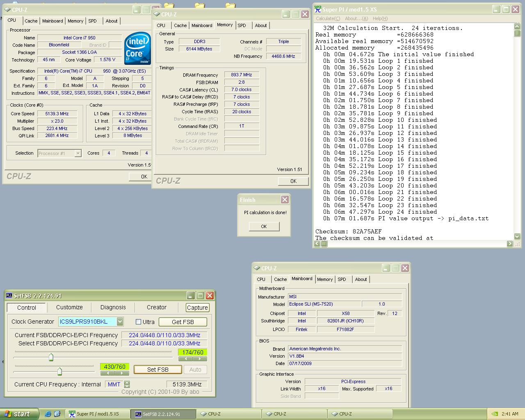Open the Calculate menu in Super PI

(x=328, y=18)
